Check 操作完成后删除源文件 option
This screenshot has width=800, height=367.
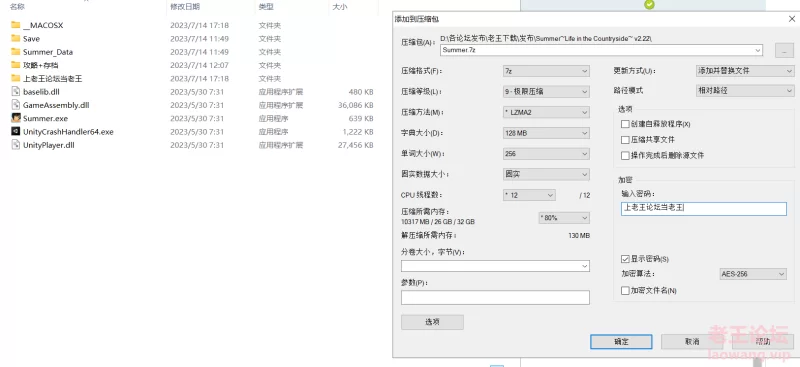click(x=625, y=155)
